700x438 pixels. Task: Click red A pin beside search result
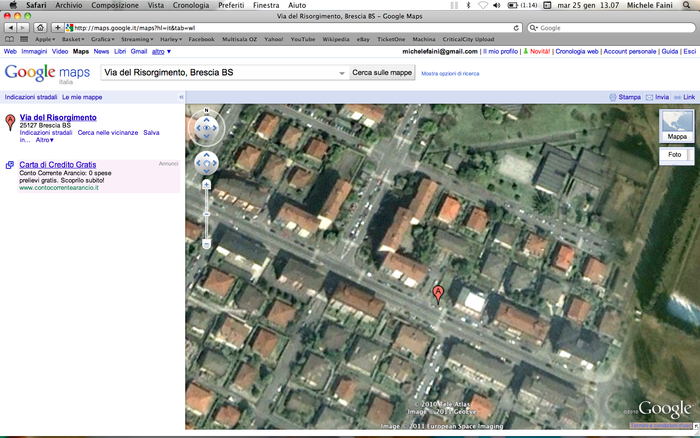pyautogui.click(x=10, y=122)
